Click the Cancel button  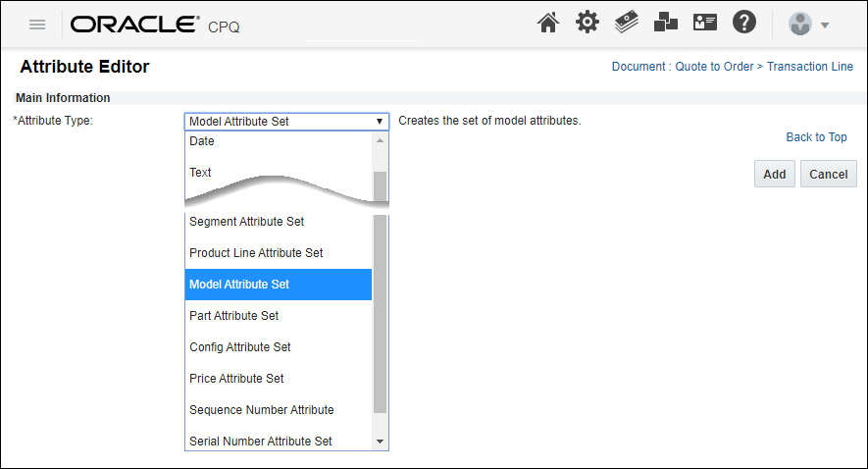(x=828, y=175)
